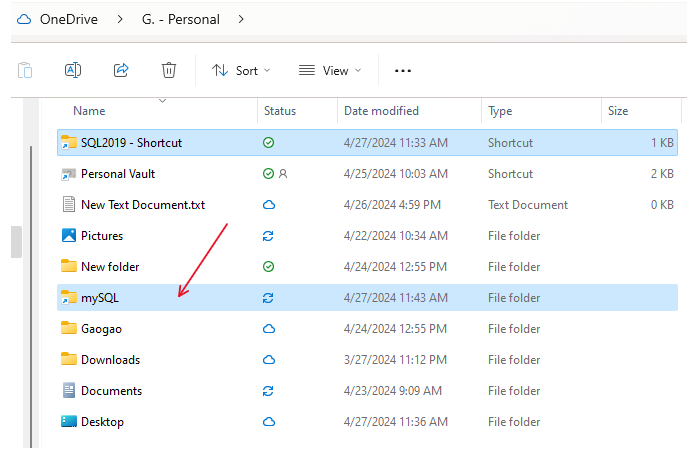Open the Sort dropdown
The image size is (689, 452).
pyautogui.click(x=240, y=71)
